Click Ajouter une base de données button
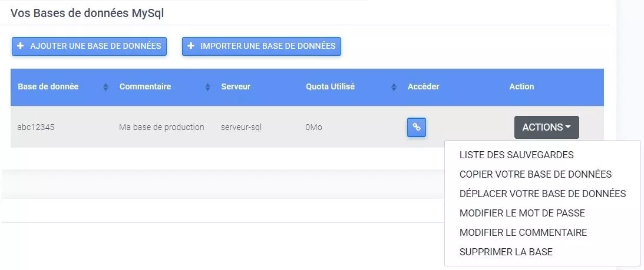Image resolution: width=644 pixels, height=270 pixels. coord(89,46)
